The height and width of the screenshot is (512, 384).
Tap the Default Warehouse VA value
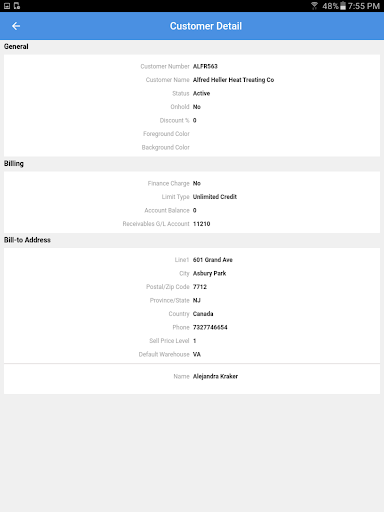click(197, 354)
